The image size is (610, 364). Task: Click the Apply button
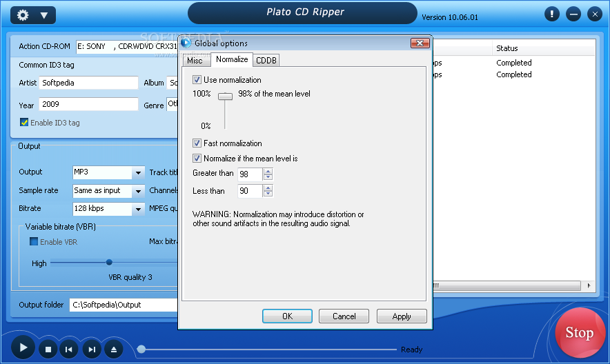point(402,316)
